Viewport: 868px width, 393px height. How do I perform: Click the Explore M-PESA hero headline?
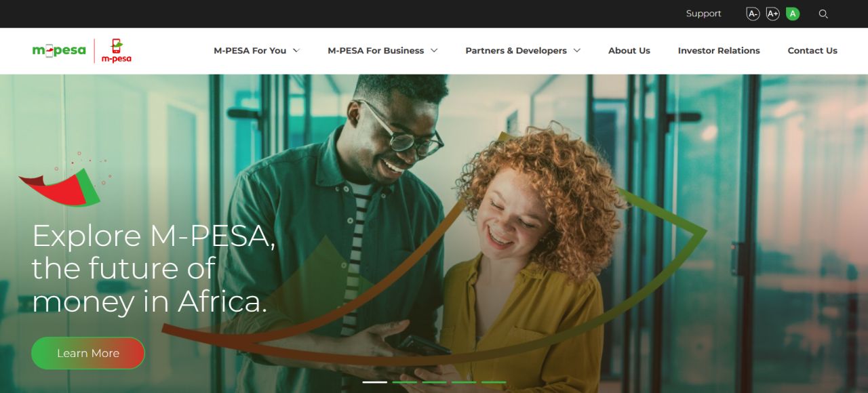point(154,268)
